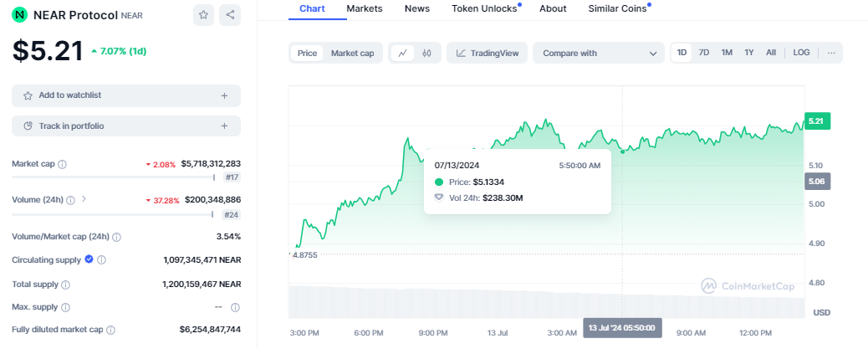The image size is (868, 349).
Task: Click the 1,097,345,471 NEAR circulating supply value
Action: click(x=202, y=259)
